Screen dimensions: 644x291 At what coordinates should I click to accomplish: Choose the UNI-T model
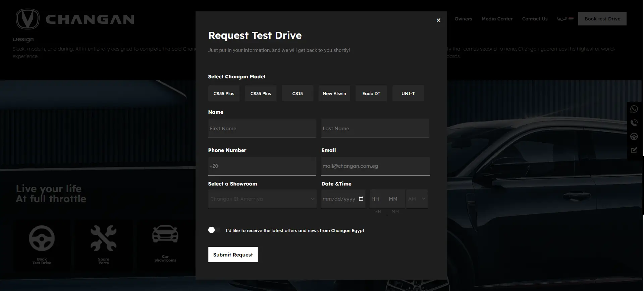(408, 93)
